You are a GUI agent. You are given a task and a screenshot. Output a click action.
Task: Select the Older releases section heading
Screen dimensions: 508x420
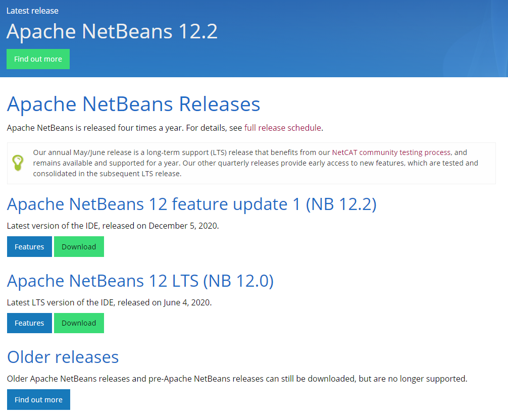(63, 357)
